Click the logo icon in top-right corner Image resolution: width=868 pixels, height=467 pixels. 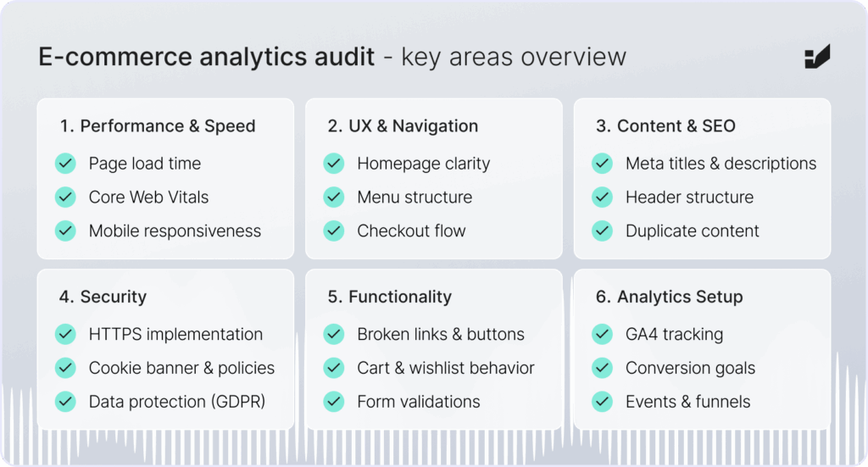pos(817,57)
